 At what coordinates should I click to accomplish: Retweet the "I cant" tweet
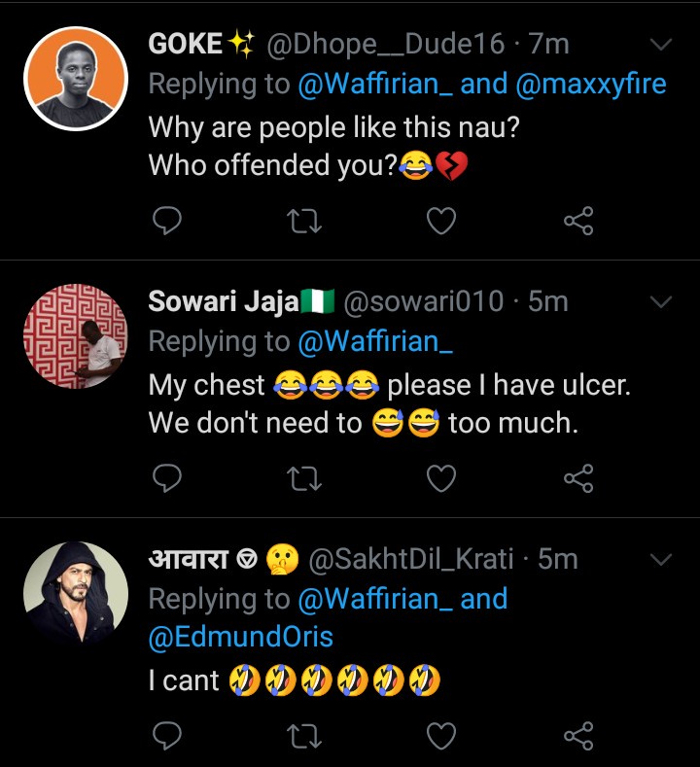(x=305, y=735)
